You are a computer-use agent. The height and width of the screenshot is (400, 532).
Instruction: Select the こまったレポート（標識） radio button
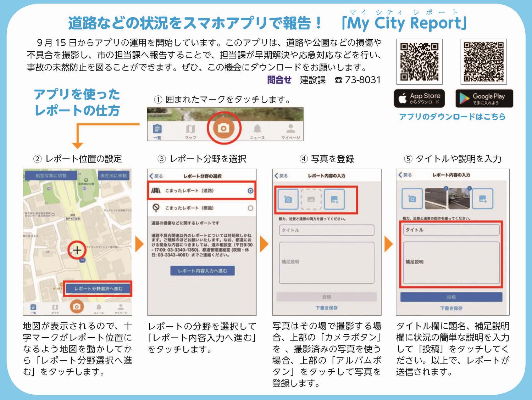point(250,208)
